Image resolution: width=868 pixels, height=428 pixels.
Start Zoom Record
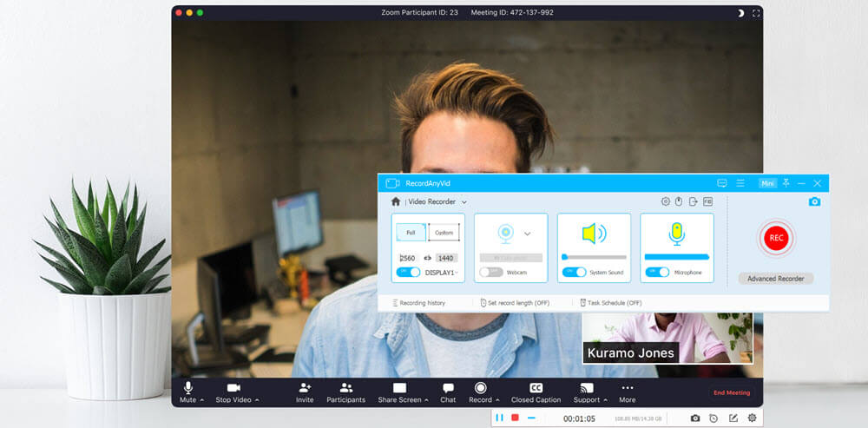click(480, 392)
